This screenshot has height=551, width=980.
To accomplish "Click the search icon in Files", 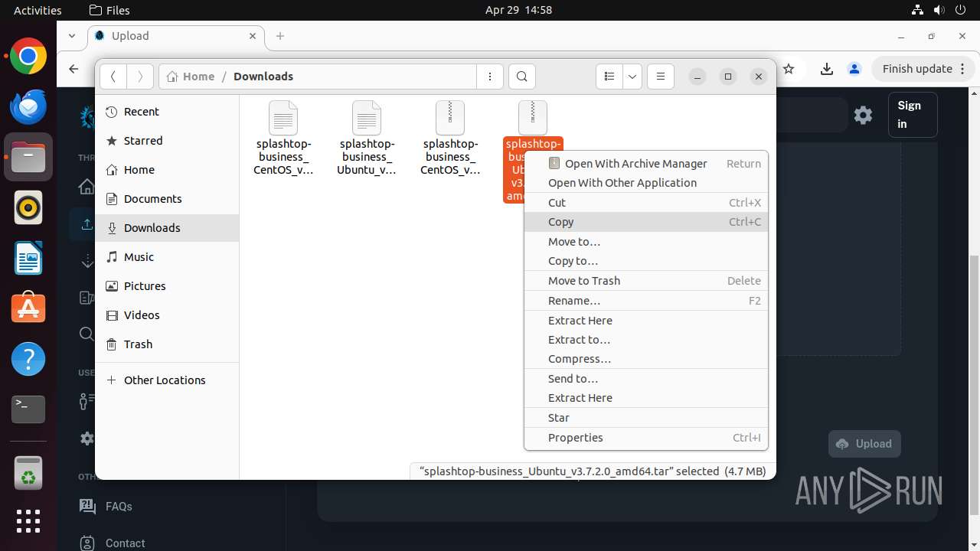I will pyautogui.click(x=522, y=77).
